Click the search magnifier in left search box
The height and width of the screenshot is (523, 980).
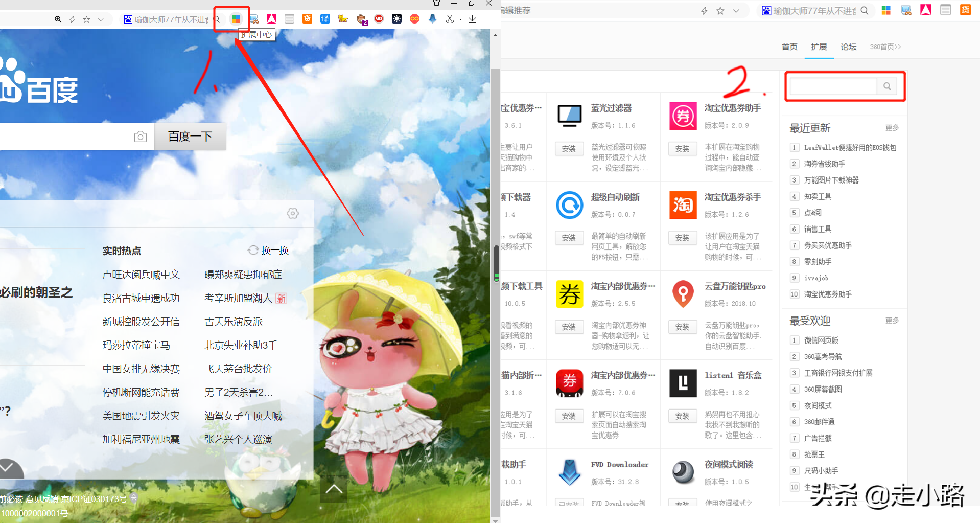point(217,19)
